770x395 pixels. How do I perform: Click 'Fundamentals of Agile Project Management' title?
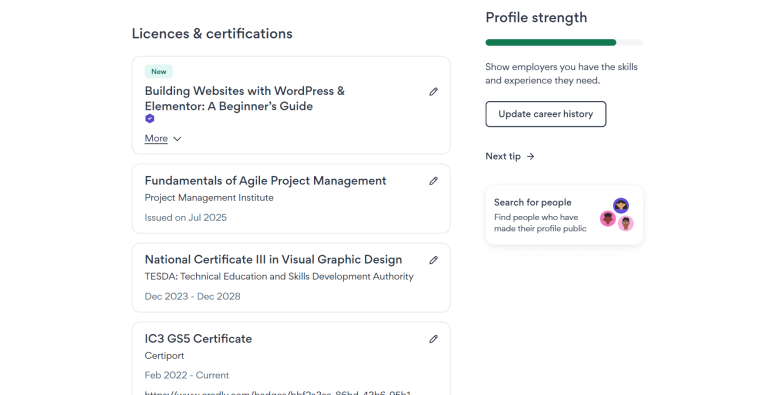pos(265,181)
